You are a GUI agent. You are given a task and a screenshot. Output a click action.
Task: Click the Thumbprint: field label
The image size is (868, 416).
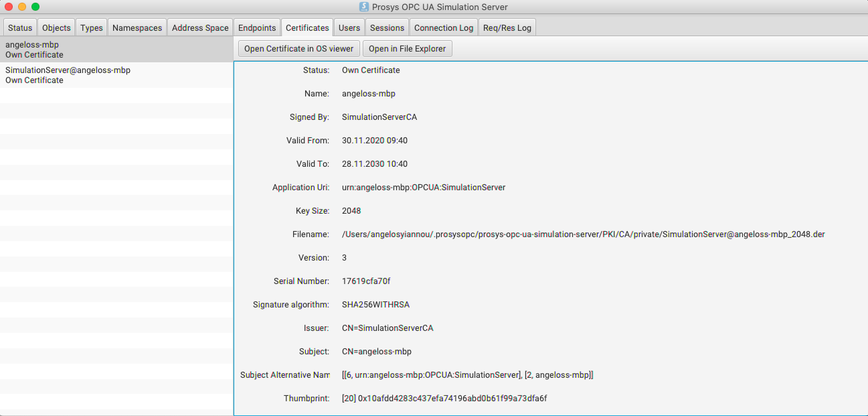coord(307,398)
